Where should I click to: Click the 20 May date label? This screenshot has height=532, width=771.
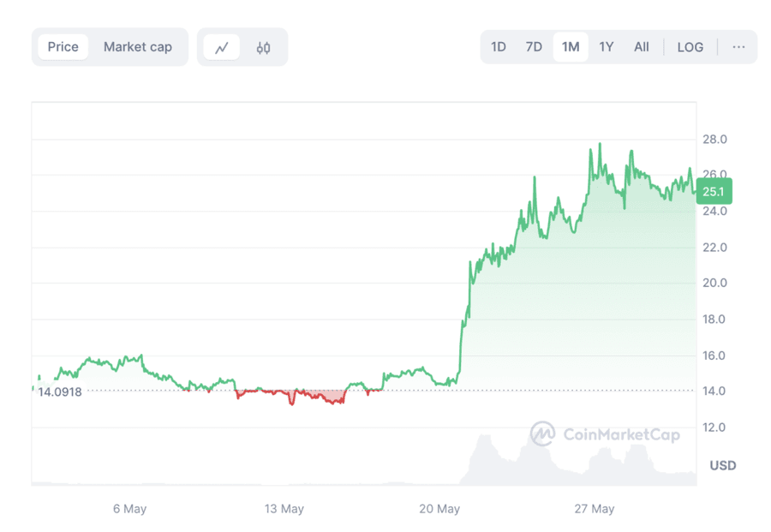point(439,509)
